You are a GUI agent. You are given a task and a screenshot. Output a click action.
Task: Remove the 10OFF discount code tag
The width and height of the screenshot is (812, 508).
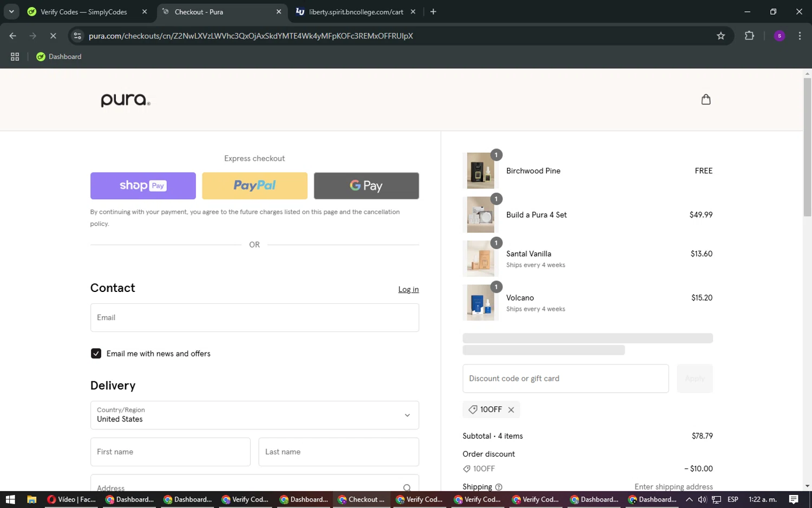click(511, 409)
